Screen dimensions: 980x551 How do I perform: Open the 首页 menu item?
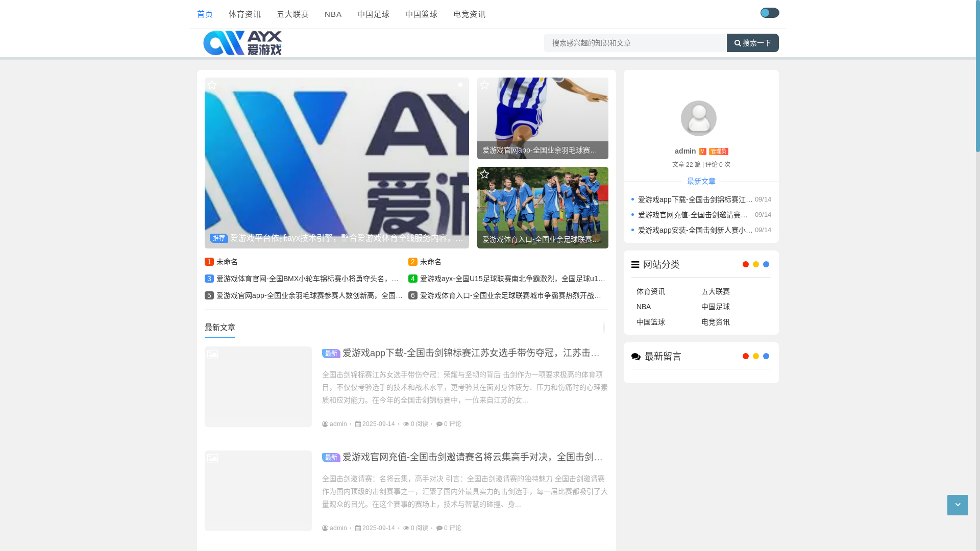[x=205, y=14]
